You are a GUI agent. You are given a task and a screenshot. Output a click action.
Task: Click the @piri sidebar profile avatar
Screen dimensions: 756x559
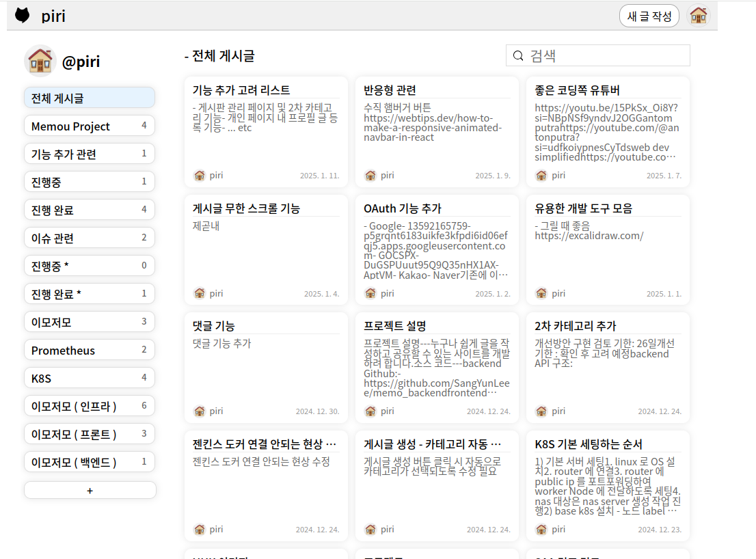pos(40,62)
